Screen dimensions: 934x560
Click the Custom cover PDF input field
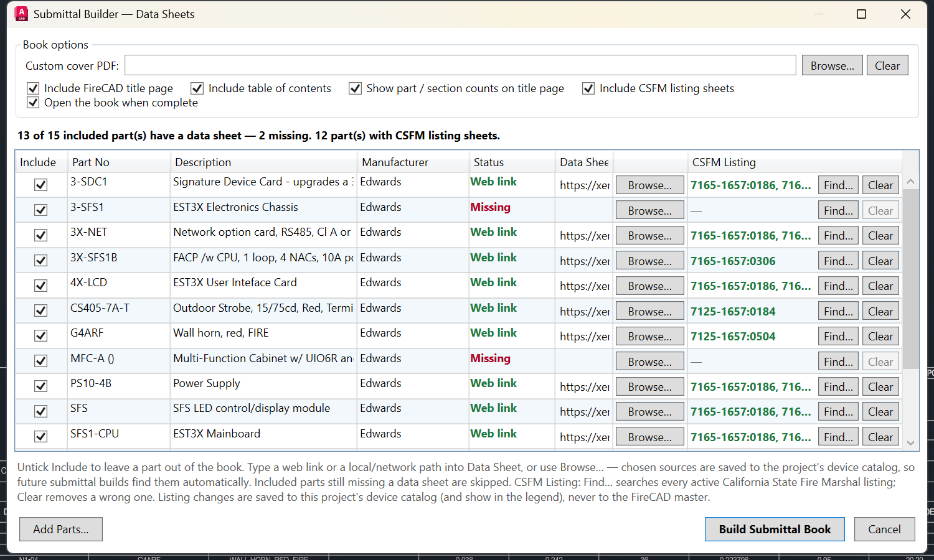click(460, 65)
